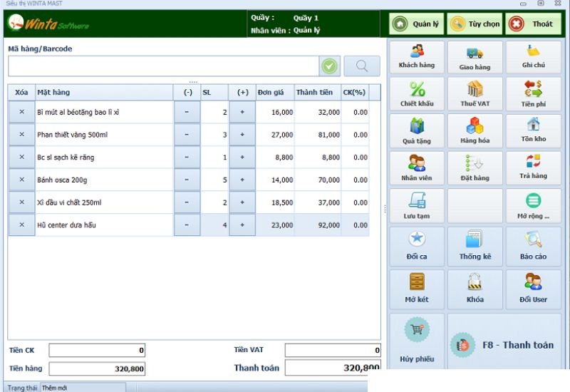This screenshot has height=392, width=570.
Task: Decrease quantity of Xì dầu vi chất
Action: (187, 202)
